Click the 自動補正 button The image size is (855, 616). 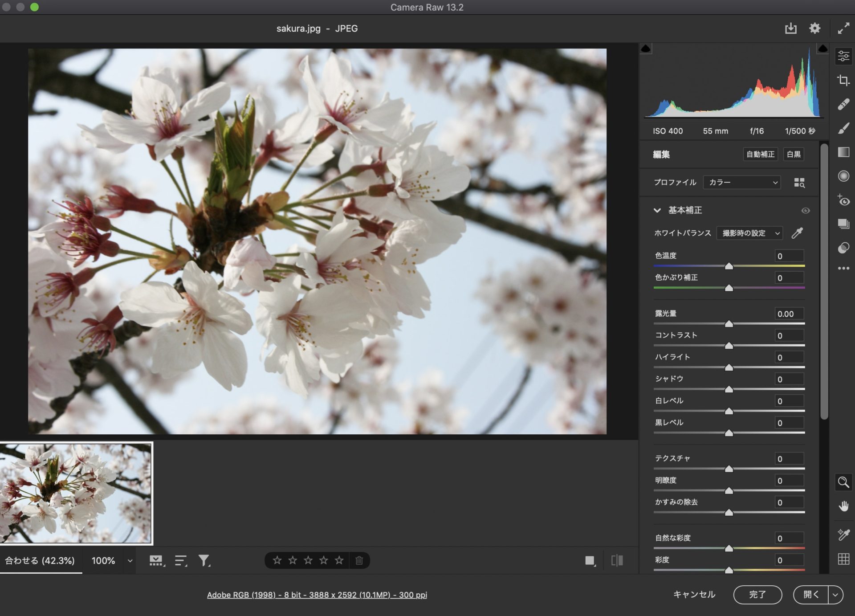(760, 154)
